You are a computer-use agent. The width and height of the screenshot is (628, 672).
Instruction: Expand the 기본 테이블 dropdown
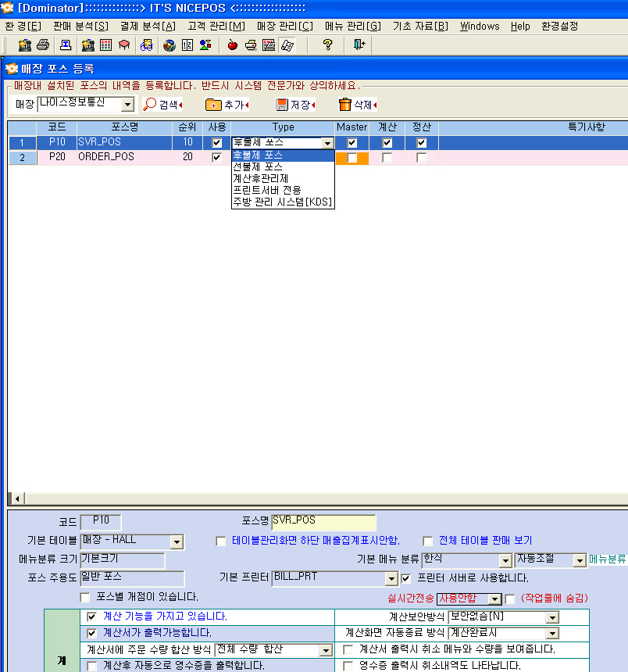click(177, 542)
